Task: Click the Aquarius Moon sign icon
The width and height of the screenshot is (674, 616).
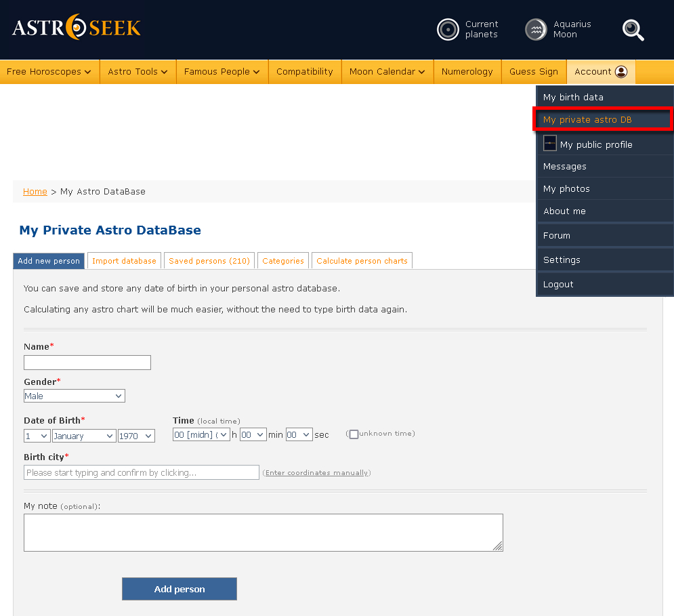Action: coord(536,30)
